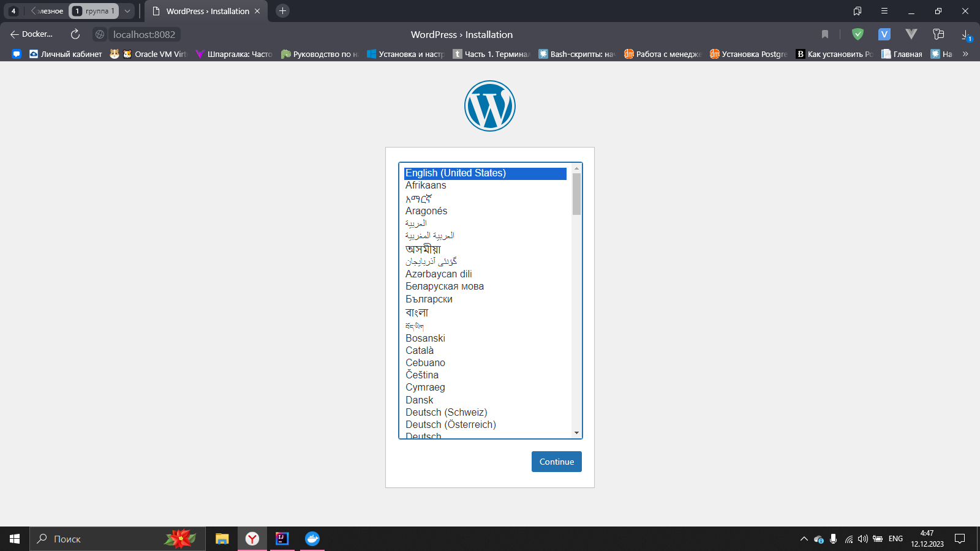This screenshot has height=551, width=980.
Task: Open 'Главная' bookmark
Action: [x=902, y=54]
